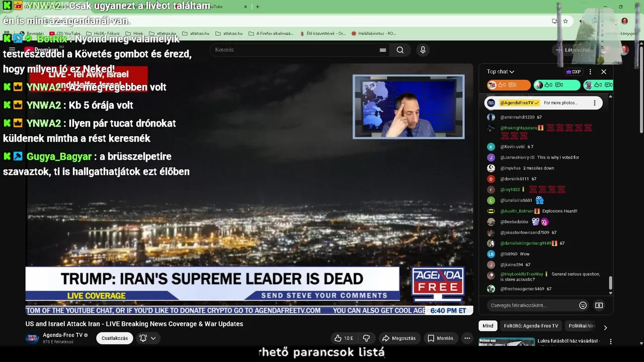Open Hír24 - Fókusz bookmark folder
Image resolution: width=644 pixels, height=362 pixels.
tap(103, 33)
